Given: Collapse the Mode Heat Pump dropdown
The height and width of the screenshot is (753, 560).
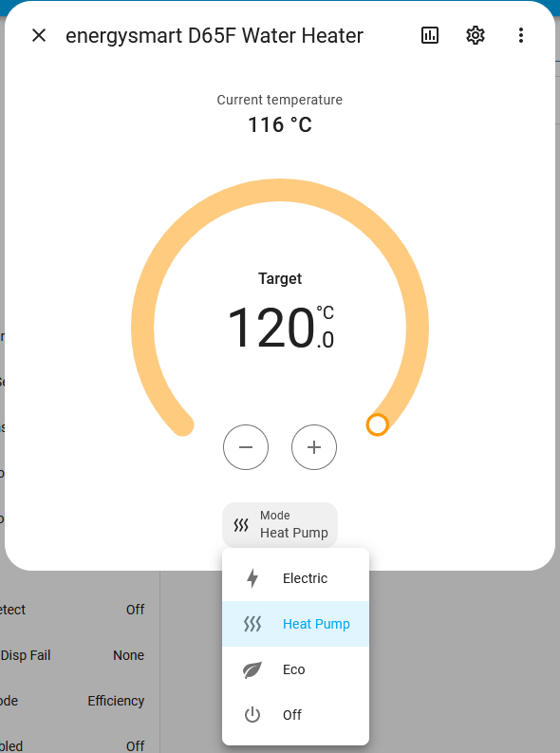Looking at the screenshot, I should pyautogui.click(x=280, y=524).
